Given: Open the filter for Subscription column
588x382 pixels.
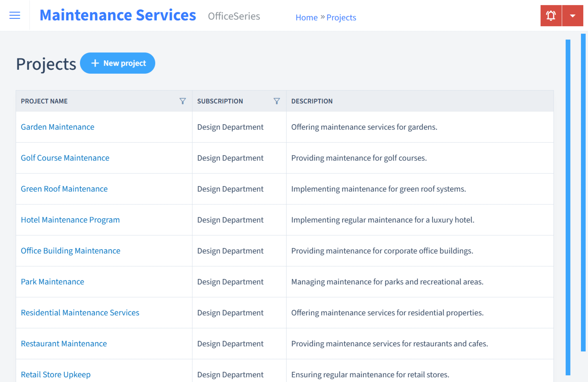Looking at the screenshot, I should 277,101.
